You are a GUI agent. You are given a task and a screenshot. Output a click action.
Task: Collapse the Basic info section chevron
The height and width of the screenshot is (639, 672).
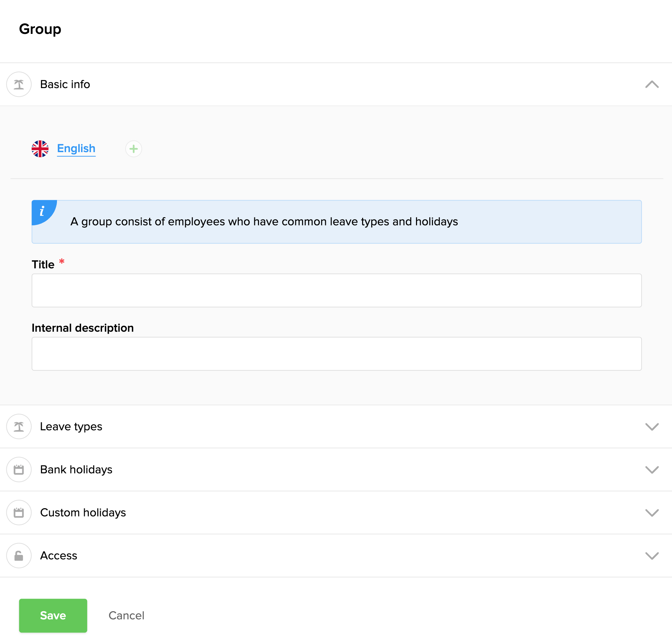click(652, 84)
